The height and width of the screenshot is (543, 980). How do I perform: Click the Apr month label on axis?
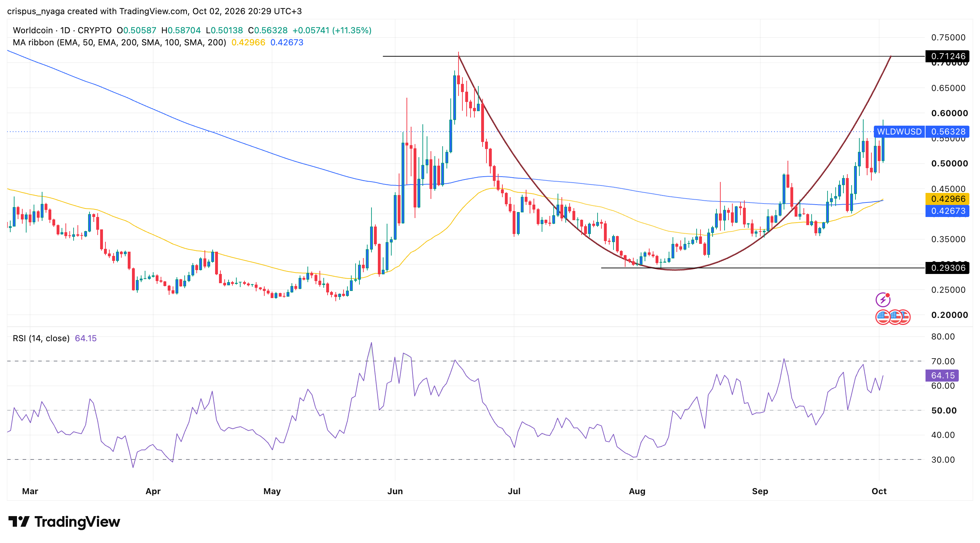pos(153,491)
